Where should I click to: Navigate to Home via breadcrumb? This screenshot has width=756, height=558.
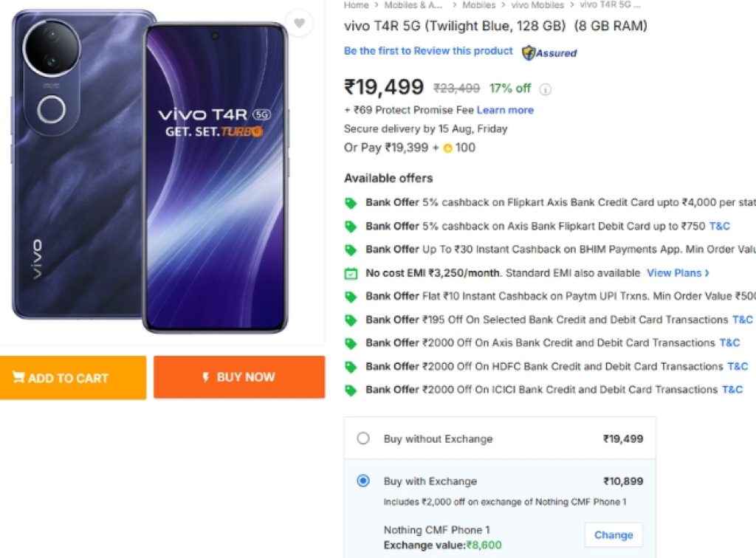pos(356,5)
